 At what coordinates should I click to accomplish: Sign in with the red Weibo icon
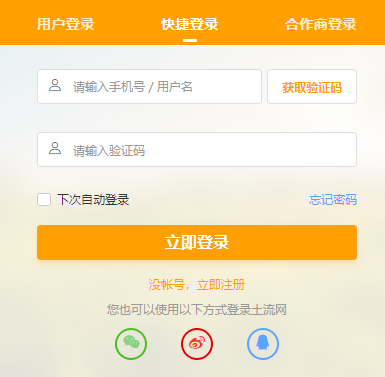(x=197, y=344)
